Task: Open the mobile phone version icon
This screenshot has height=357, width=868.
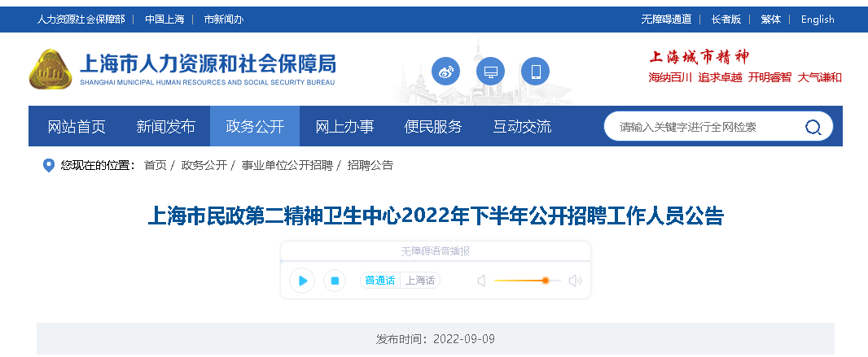Action: (535, 72)
